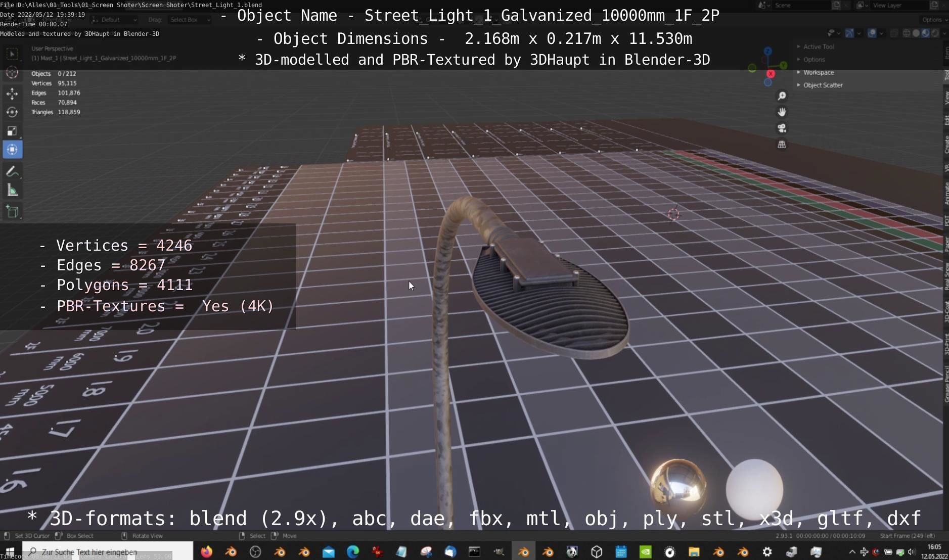Image resolution: width=949 pixels, height=560 pixels.
Task: Click the View Layer name field
Action: tap(898, 5)
